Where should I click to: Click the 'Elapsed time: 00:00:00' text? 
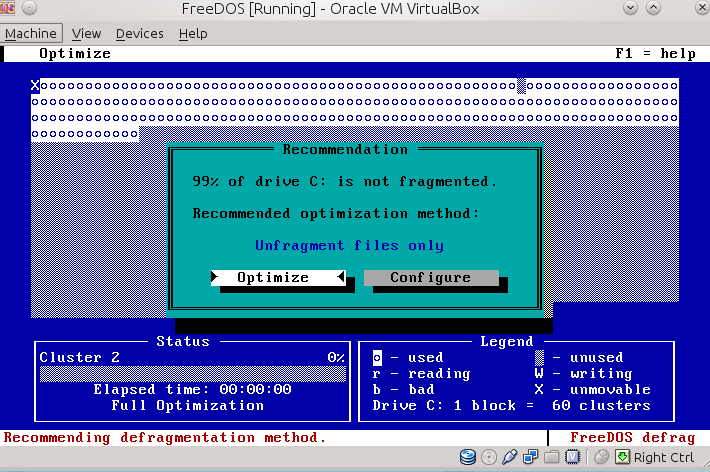192,389
